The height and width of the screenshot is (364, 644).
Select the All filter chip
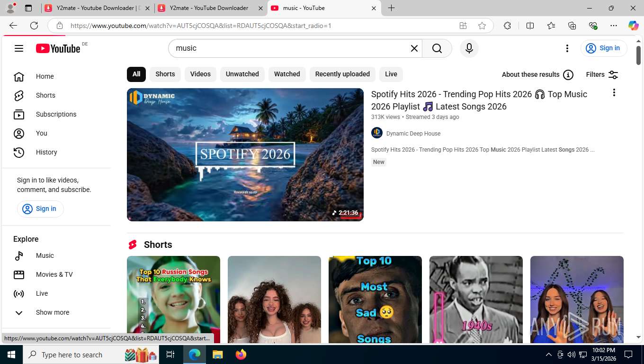pos(136,74)
